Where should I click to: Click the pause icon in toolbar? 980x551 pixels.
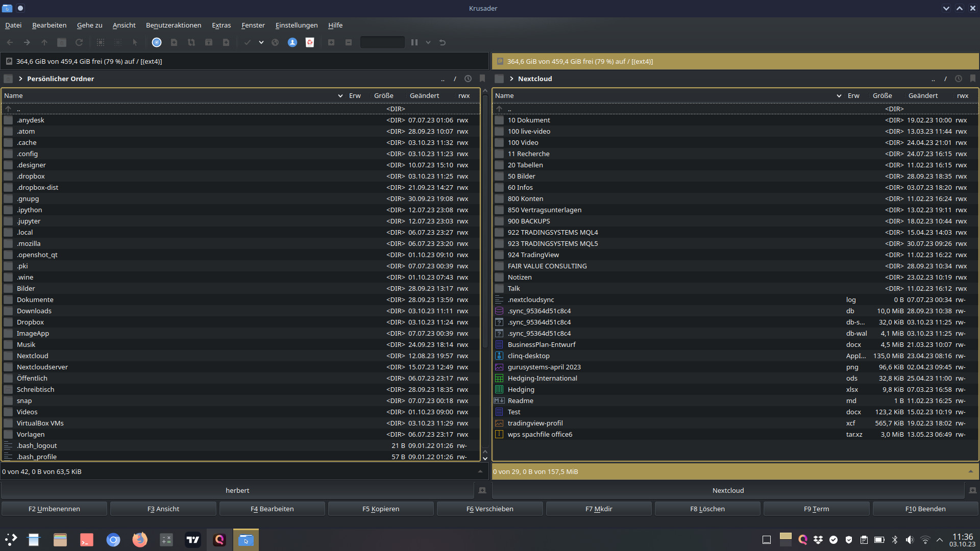click(x=414, y=42)
